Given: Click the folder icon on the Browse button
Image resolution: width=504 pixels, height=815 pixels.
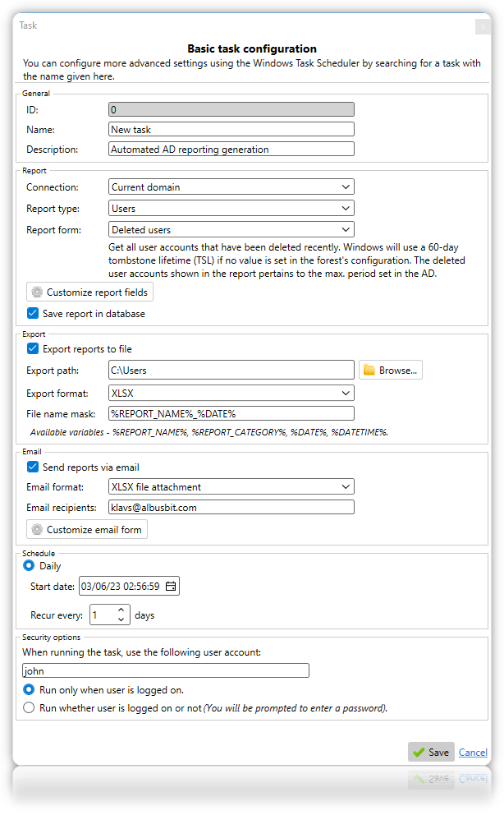Looking at the screenshot, I should pos(369,370).
